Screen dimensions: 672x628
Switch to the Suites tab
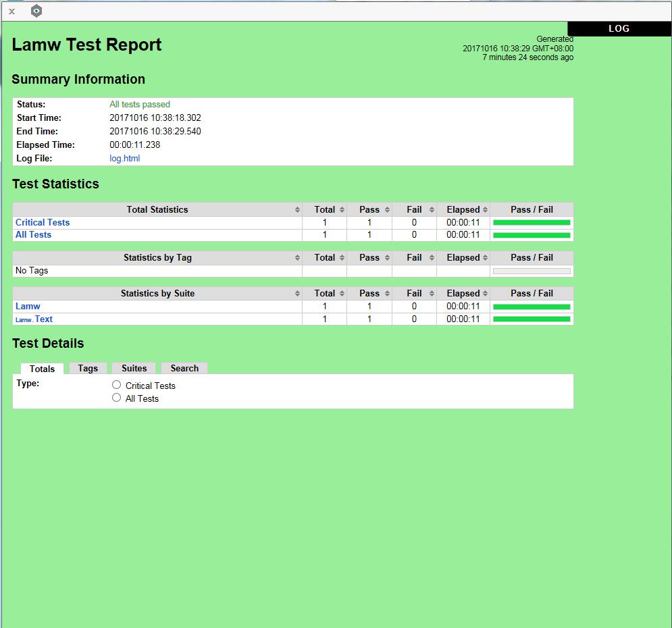pyautogui.click(x=134, y=368)
